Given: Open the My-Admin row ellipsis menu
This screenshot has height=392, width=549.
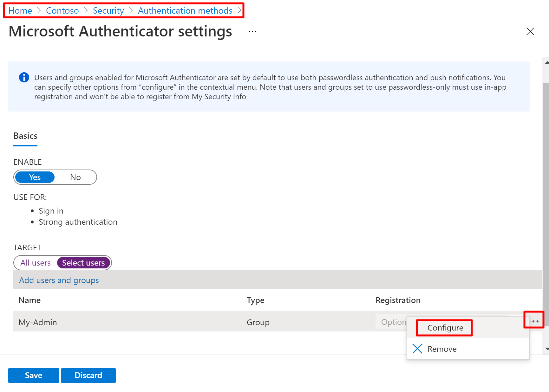Looking at the screenshot, I should click(x=534, y=321).
